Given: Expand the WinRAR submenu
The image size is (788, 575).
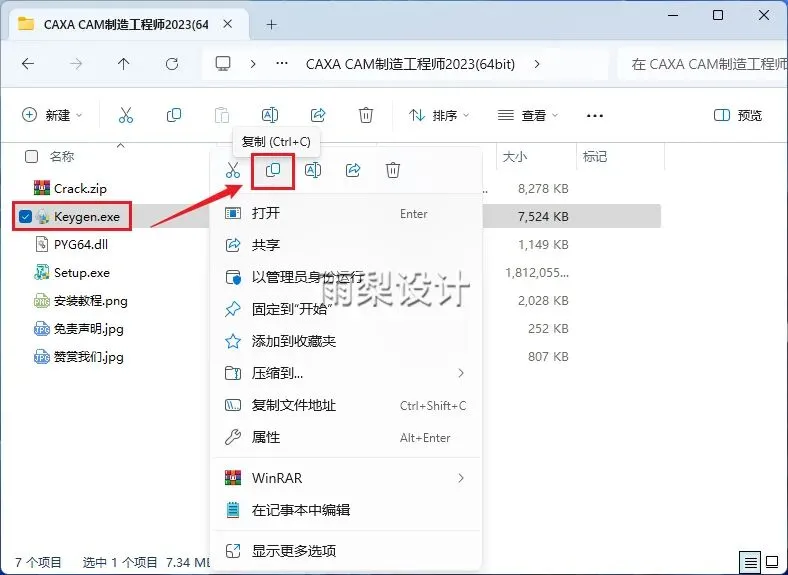Looking at the screenshot, I should tap(461, 477).
